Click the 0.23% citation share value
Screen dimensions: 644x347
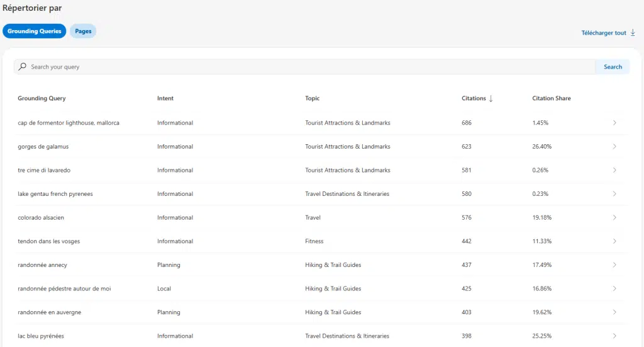[540, 193]
